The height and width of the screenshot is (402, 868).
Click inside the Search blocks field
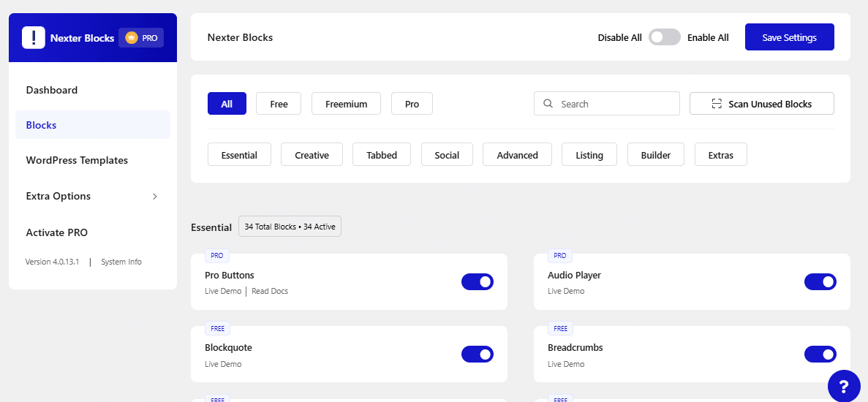(607, 103)
